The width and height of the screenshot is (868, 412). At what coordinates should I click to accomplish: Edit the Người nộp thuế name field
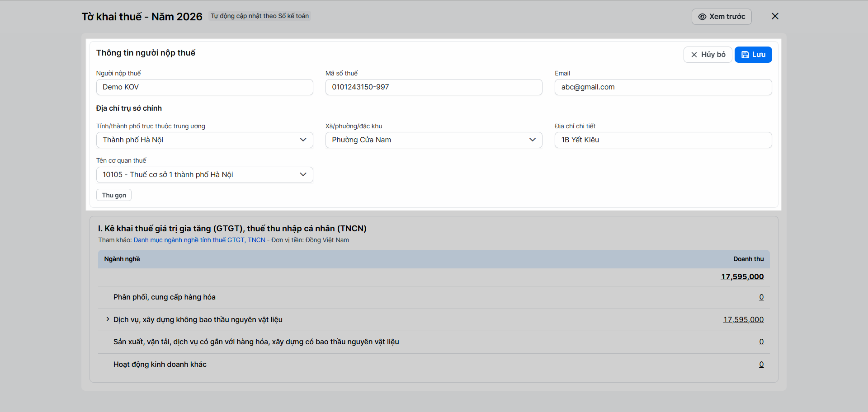(x=204, y=87)
